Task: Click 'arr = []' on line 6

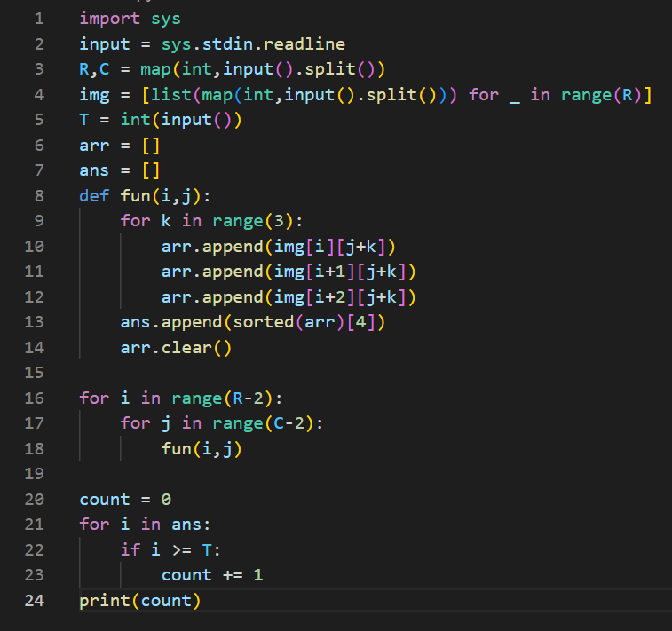Action: [x=120, y=146]
